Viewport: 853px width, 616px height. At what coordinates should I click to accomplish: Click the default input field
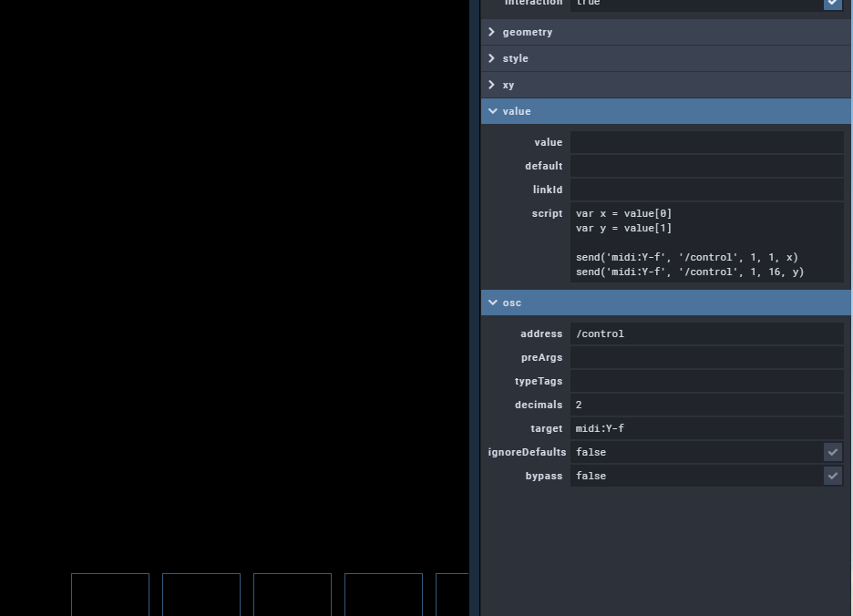(x=706, y=166)
